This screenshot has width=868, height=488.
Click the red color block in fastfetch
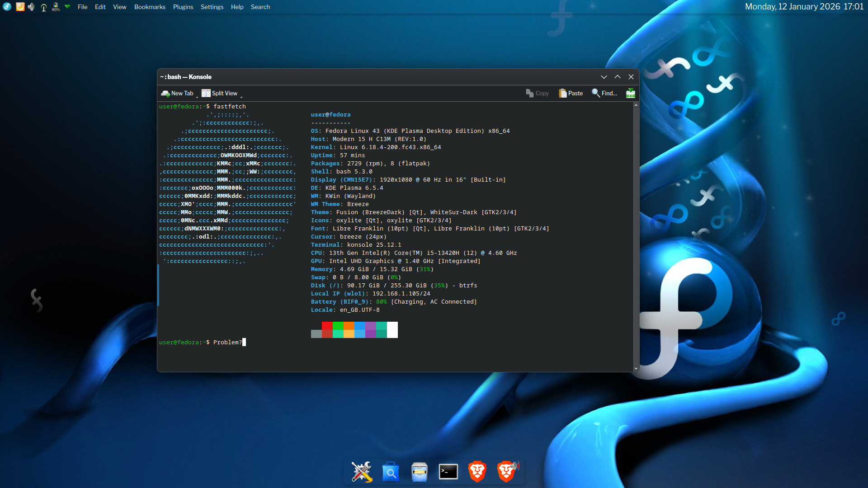tap(327, 326)
